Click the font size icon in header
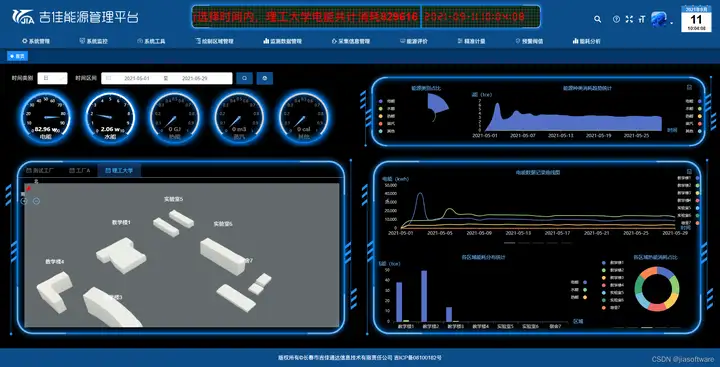Screen dimensions: 720x367 tap(641, 19)
